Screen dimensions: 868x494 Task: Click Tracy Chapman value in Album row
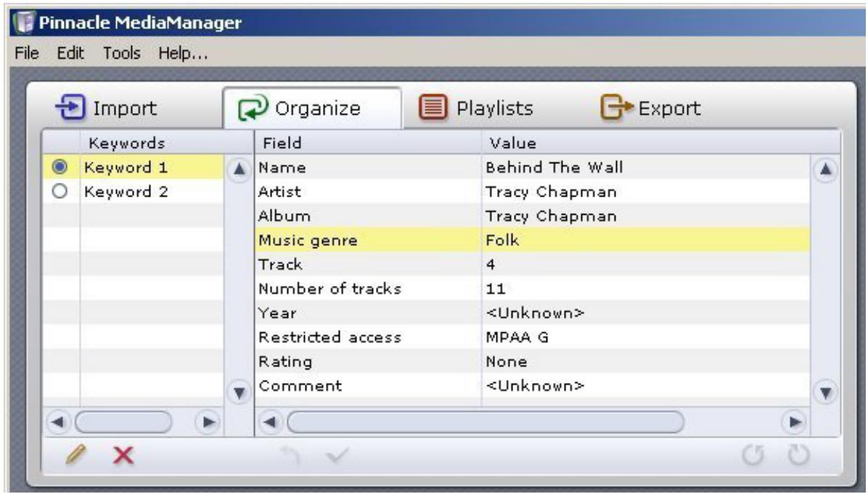pos(551,215)
